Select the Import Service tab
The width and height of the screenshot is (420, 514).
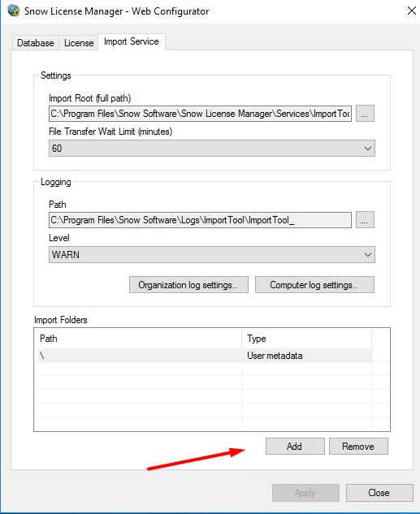tap(132, 41)
